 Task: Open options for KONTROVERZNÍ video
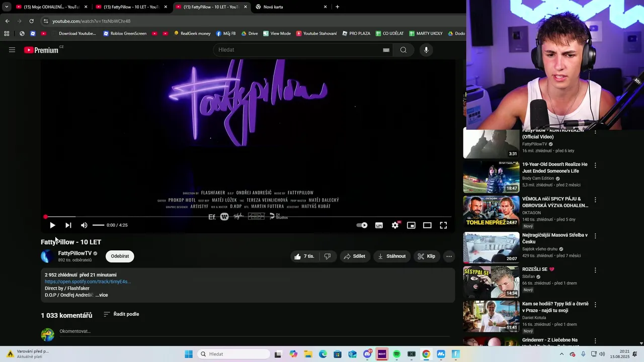[595, 132]
